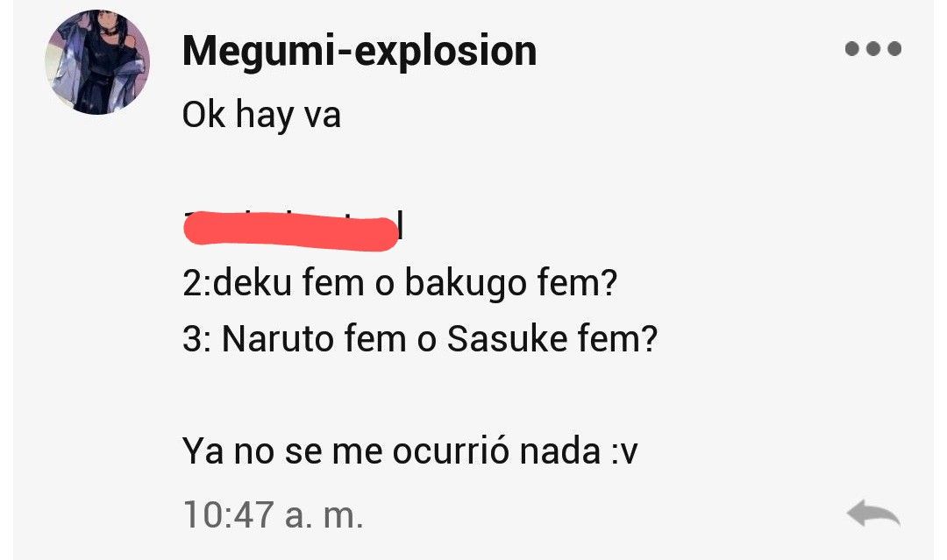947x560 pixels.
Task: Select the 10:47 a. m. timestamp
Action: click(x=273, y=514)
